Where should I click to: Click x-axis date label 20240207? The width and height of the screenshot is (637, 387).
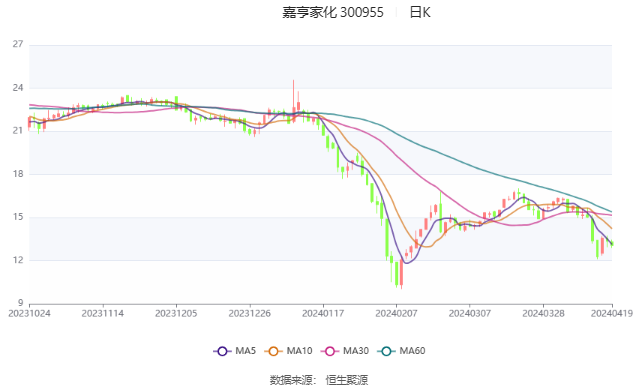396,313
